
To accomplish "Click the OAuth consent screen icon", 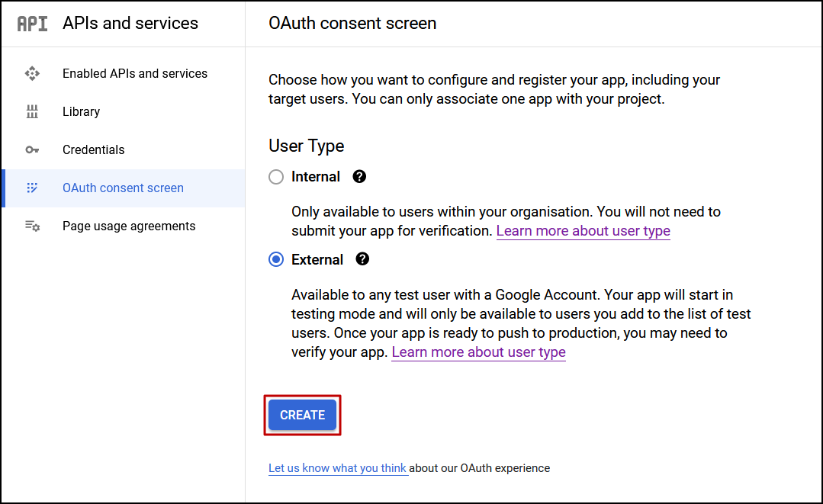I will click(33, 188).
